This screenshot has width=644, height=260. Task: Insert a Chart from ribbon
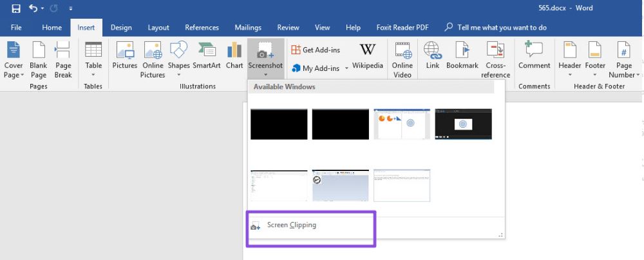click(x=234, y=55)
